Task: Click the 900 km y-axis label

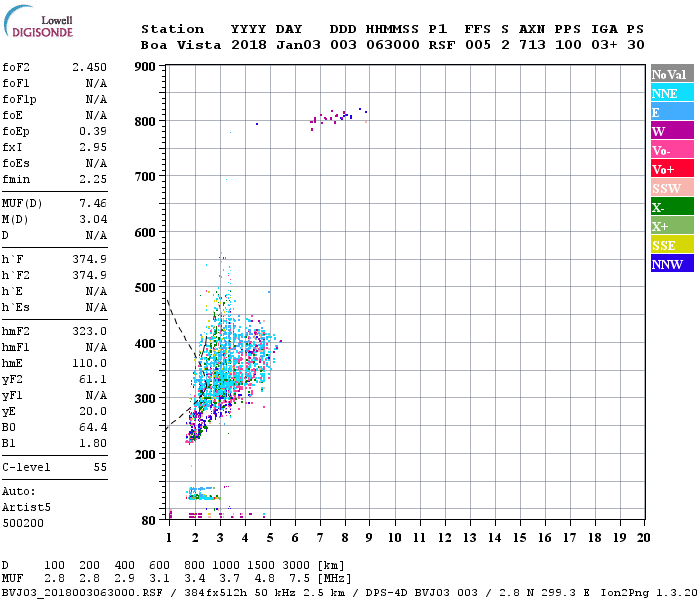Action: (145, 67)
